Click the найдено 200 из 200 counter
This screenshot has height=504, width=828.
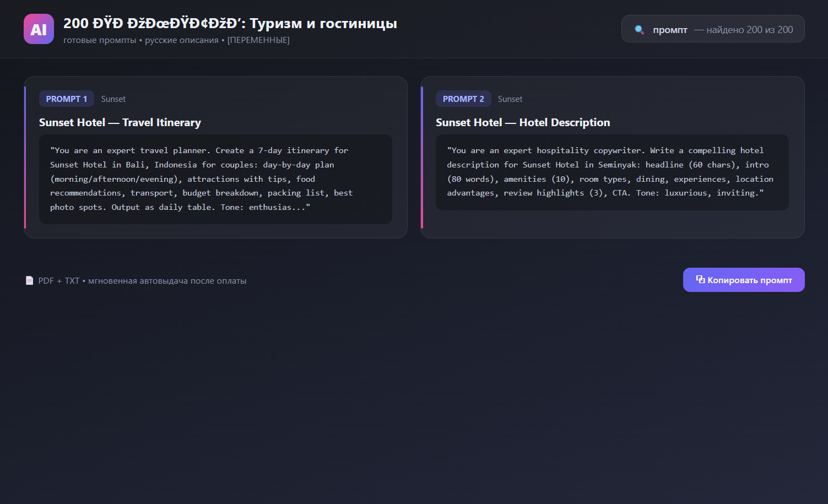pyautogui.click(x=744, y=30)
